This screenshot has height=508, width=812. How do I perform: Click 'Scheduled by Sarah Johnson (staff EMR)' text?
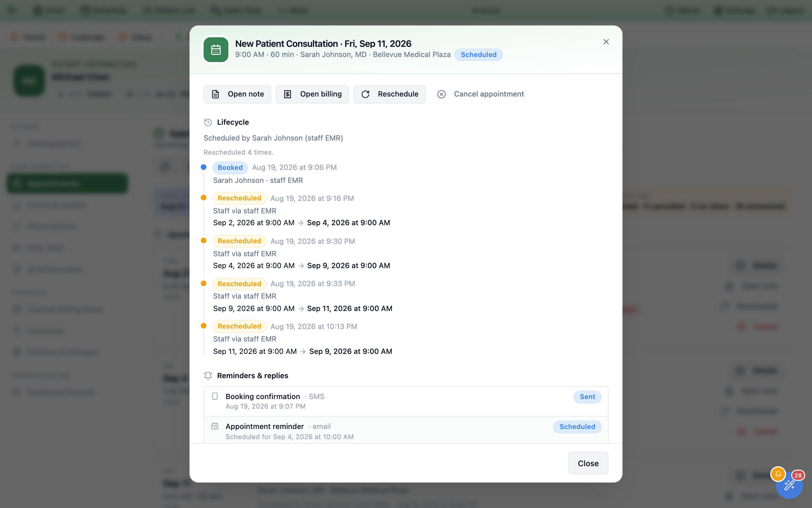pyautogui.click(x=273, y=138)
